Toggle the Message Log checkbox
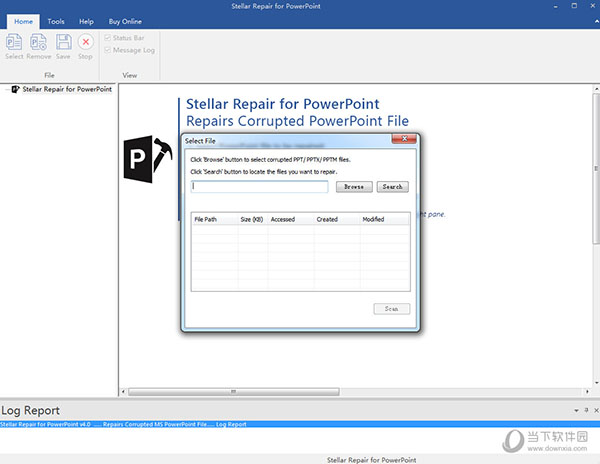The width and height of the screenshot is (600, 464). [x=108, y=50]
